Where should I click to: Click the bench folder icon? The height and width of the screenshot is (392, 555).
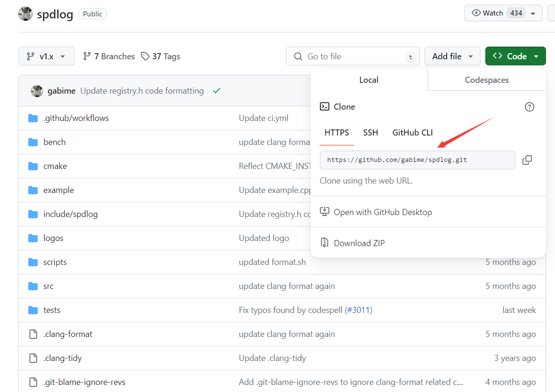tap(33, 142)
